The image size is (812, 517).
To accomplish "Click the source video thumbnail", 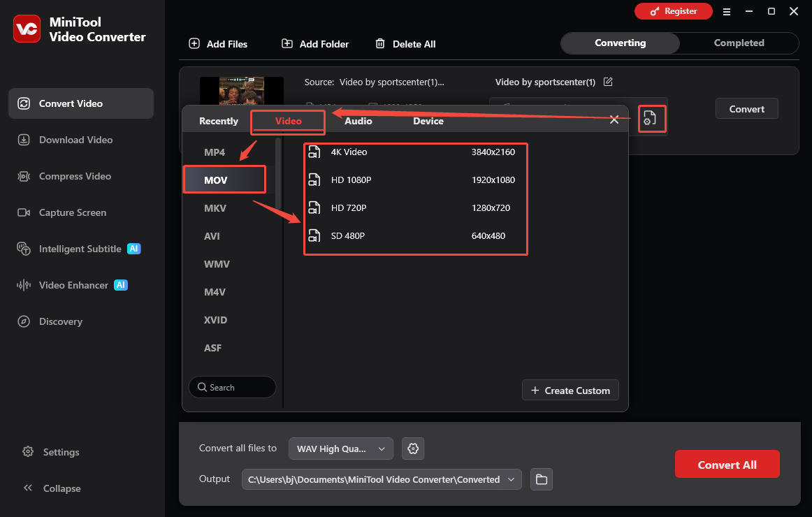I will tap(242, 91).
